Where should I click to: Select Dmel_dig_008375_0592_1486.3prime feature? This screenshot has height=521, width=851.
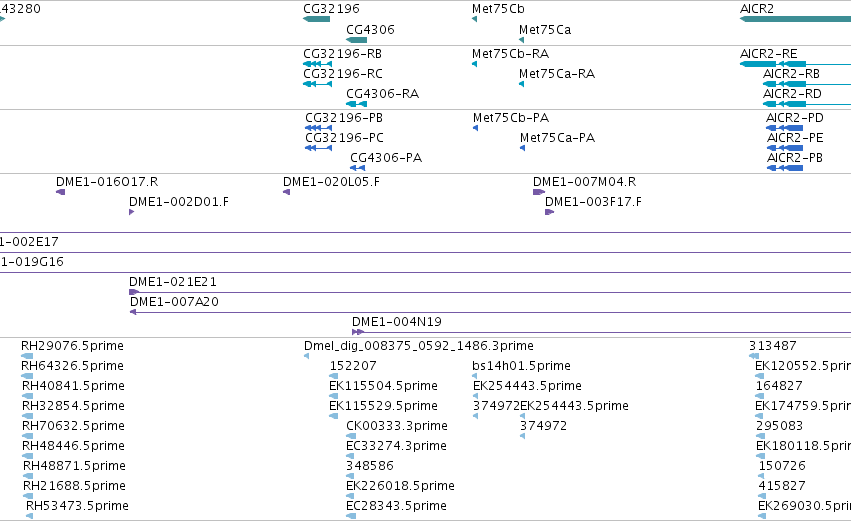coord(419,346)
